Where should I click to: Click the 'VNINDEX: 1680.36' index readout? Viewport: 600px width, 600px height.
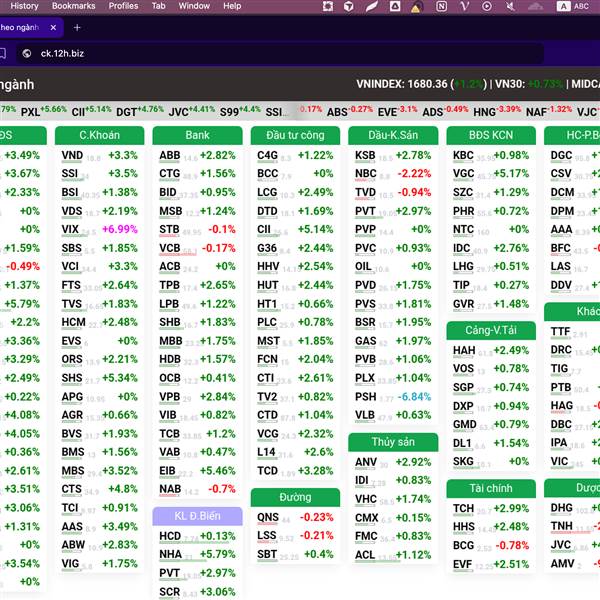pos(402,84)
